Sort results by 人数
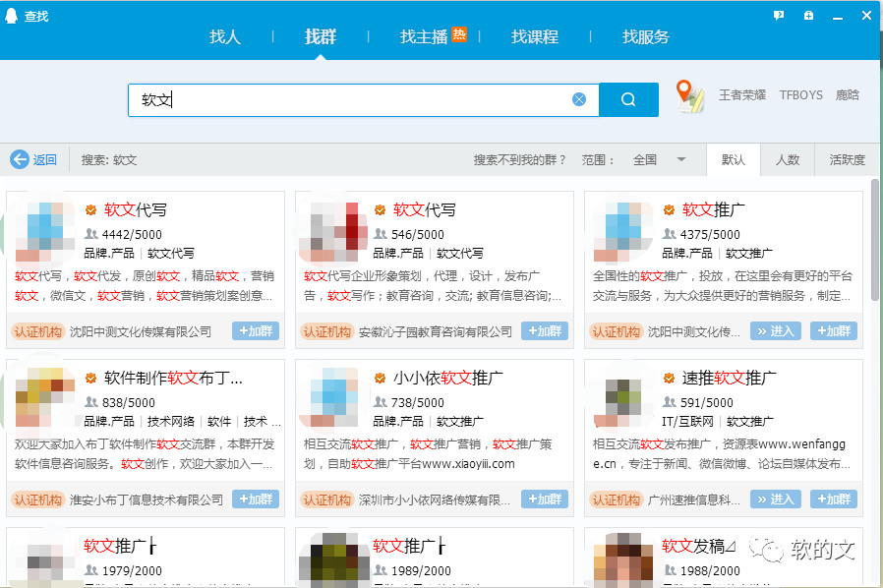 click(788, 160)
